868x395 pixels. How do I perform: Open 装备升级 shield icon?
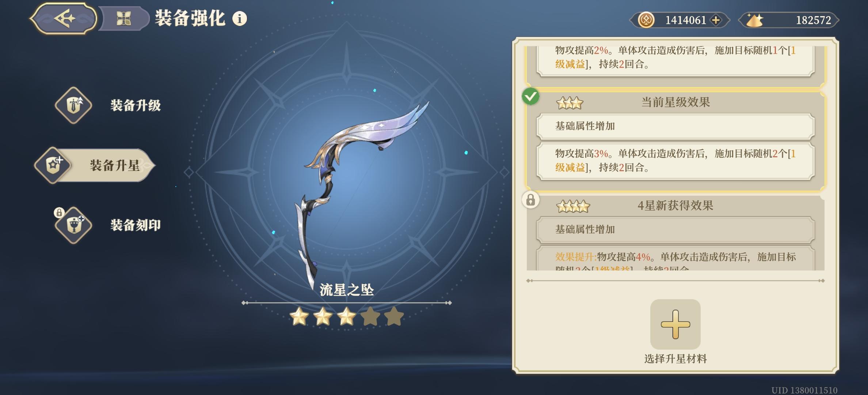point(74,105)
